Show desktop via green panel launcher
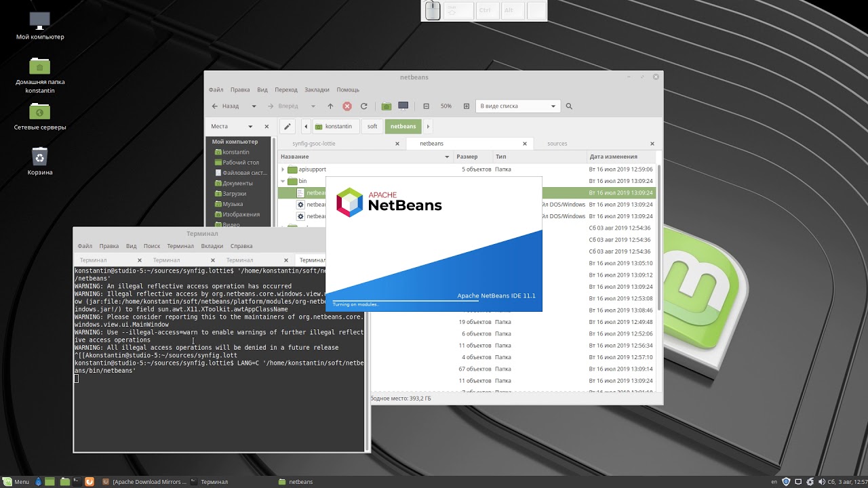This screenshot has width=868, height=488. pyautogui.click(x=50, y=482)
